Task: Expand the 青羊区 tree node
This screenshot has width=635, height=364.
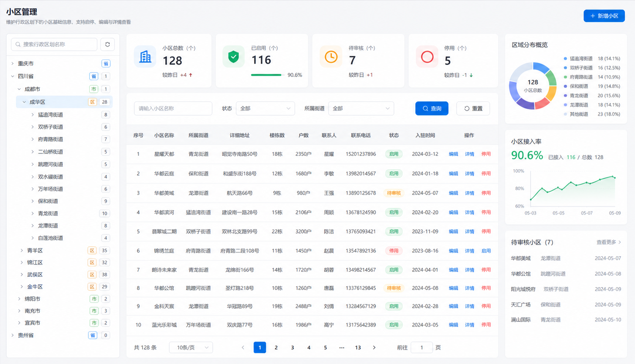Action: (x=22, y=250)
